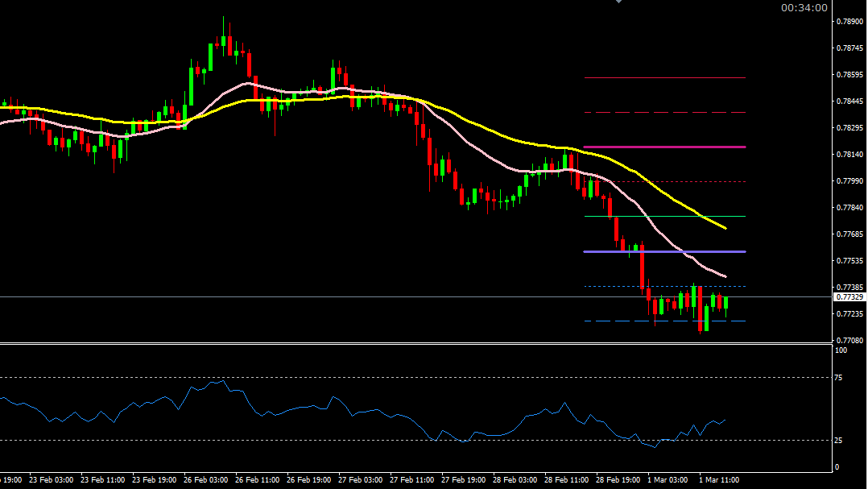Click the highlighted current price label 0.77329
Screen dimensions: 868x489
coord(849,297)
